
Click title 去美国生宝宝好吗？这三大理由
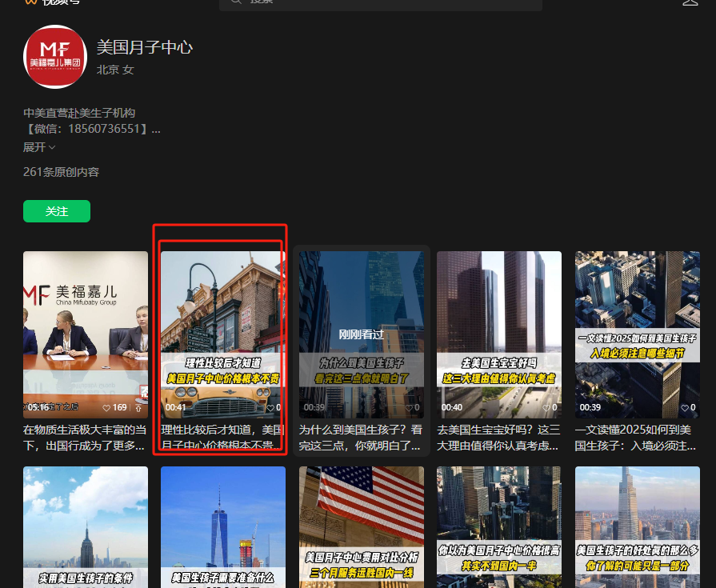pyautogui.click(x=498, y=438)
